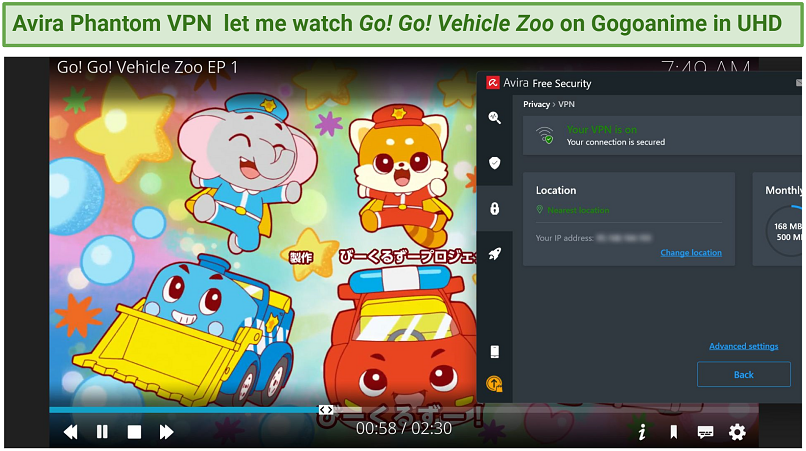Open video info with the i icon
Image resolution: width=806 pixels, height=451 pixels.
(642, 432)
